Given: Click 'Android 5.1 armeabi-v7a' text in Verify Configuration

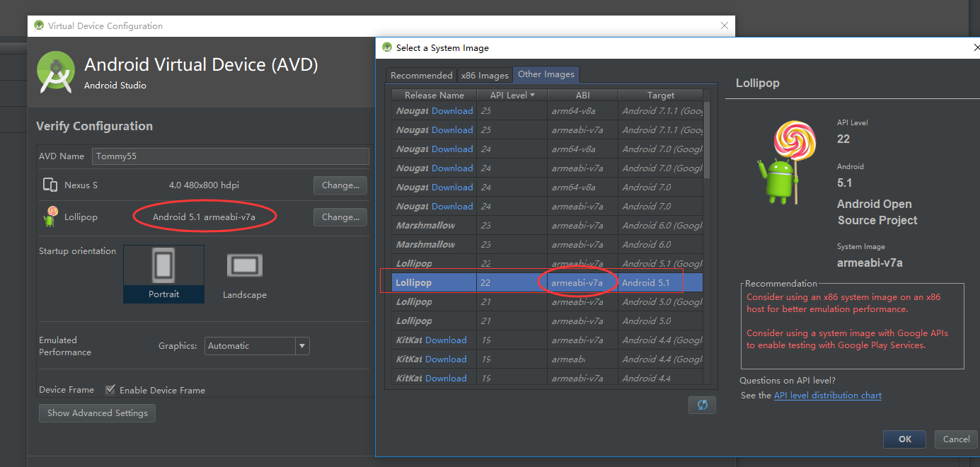Looking at the screenshot, I should pos(204,217).
